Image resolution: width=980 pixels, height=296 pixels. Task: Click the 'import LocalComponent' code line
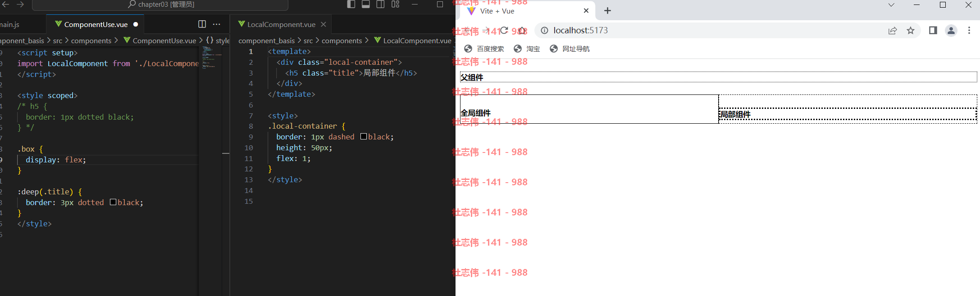(x=108, y=63)
